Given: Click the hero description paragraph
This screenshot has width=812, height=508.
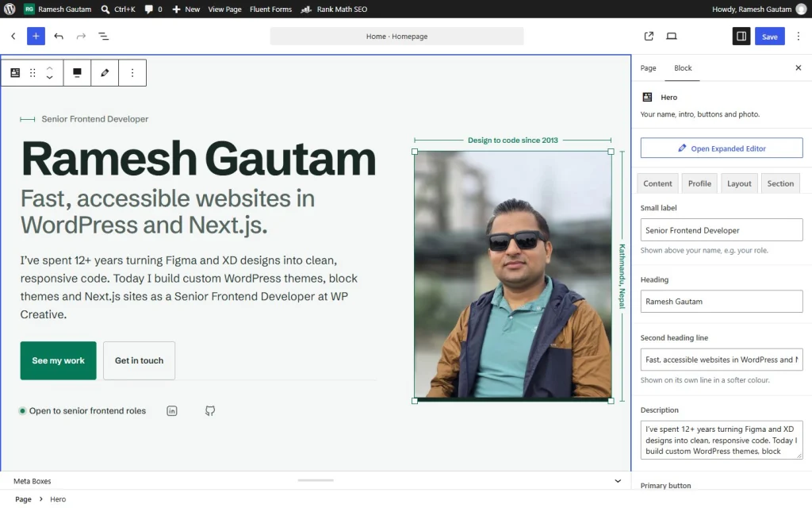Looking at the screenshot, I should pos(189,287).
